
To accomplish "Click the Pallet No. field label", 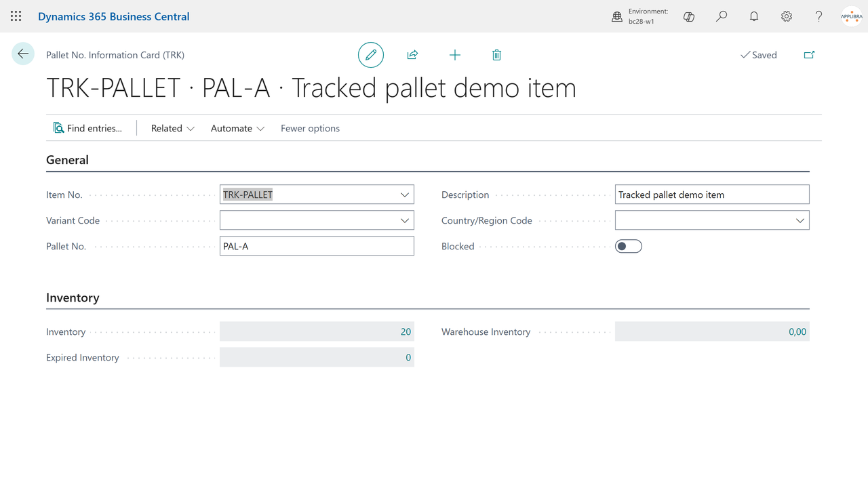I will [66, 246].
